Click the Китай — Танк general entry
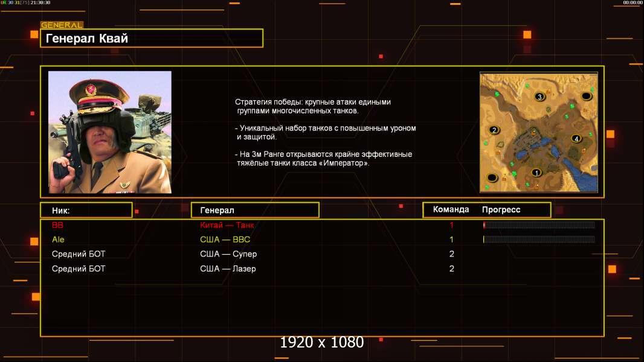Viewport: 644px width, 362px height. coord(227,225)
